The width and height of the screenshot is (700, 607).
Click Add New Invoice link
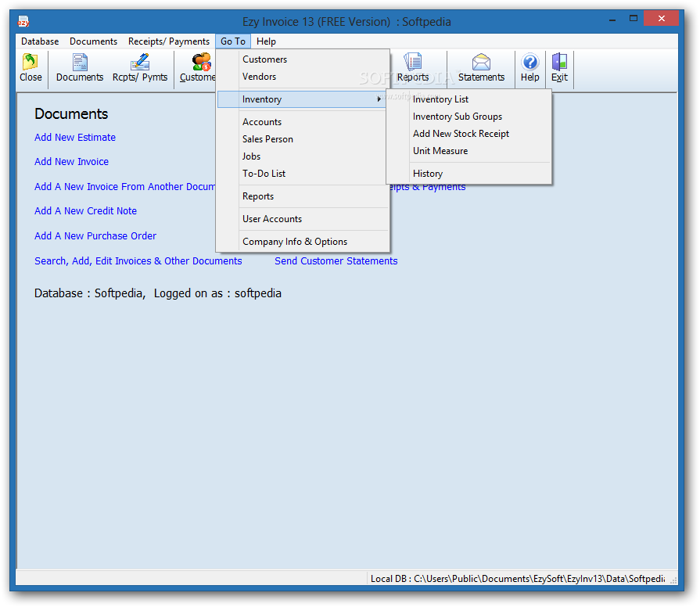click(71, 162)
